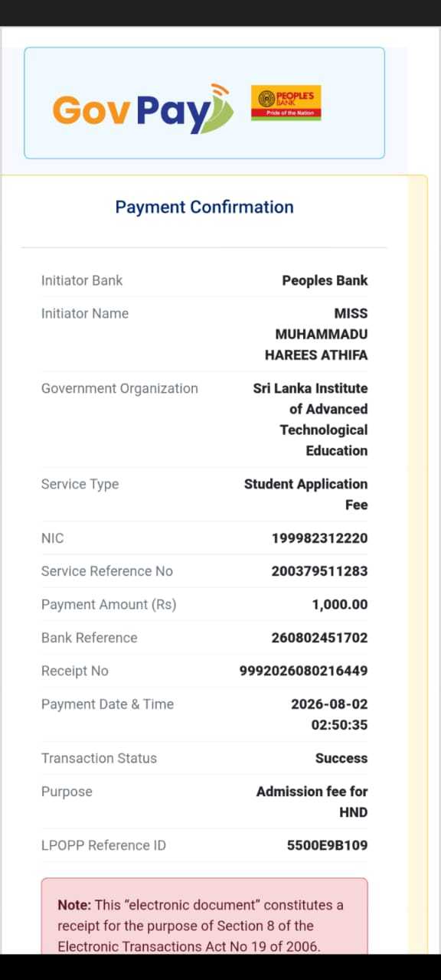Click the payment date 2026-08-02
Image resolution: width=441 pixels, height=980 pixels.
pos(329,704)
